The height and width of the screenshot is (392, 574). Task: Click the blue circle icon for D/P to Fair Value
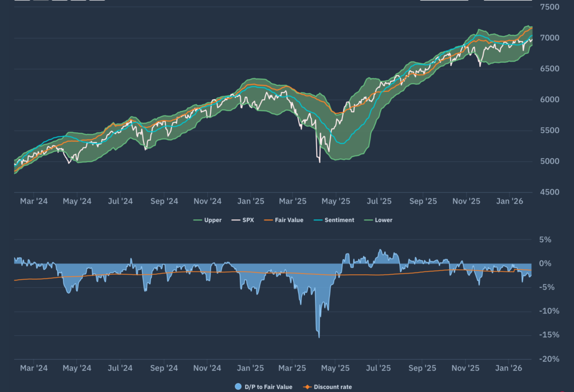pyautogui.click(x=238, y=387)
